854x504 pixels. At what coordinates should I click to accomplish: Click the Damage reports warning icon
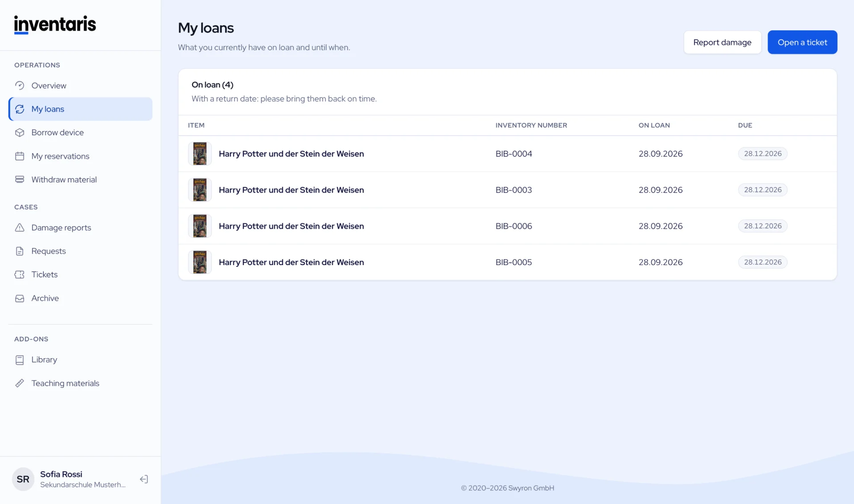coord(20,227)
